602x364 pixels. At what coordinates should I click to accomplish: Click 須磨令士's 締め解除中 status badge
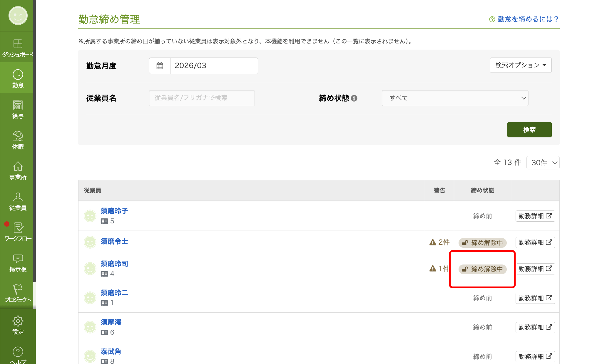(x=482, y=242)
